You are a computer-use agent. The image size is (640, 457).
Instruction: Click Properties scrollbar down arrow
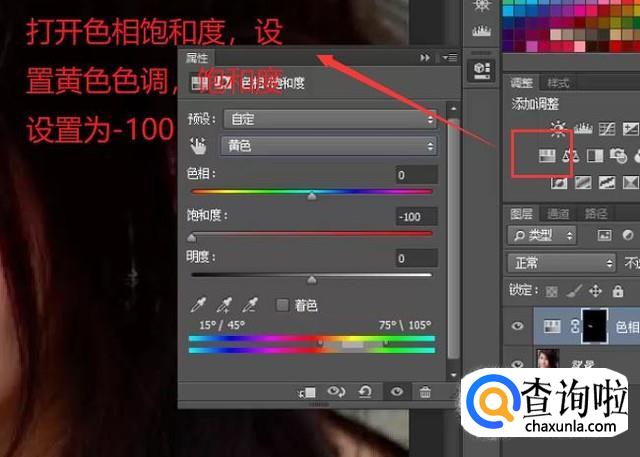[453, 375]
